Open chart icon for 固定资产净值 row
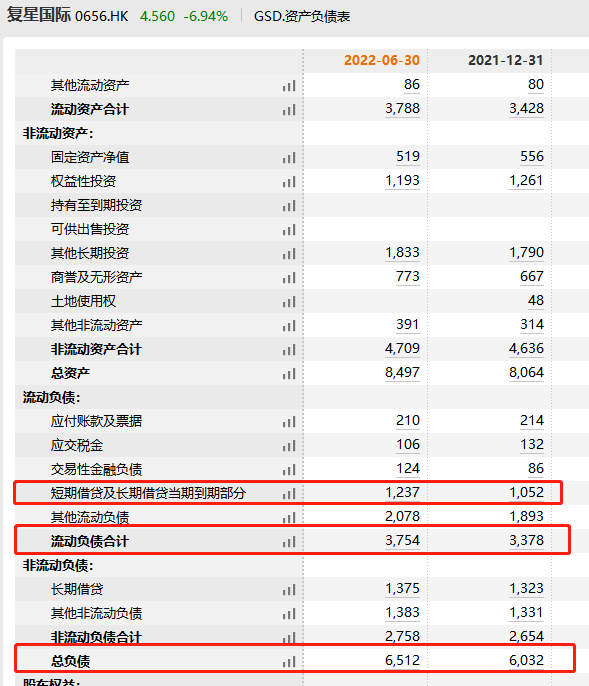 289,158
